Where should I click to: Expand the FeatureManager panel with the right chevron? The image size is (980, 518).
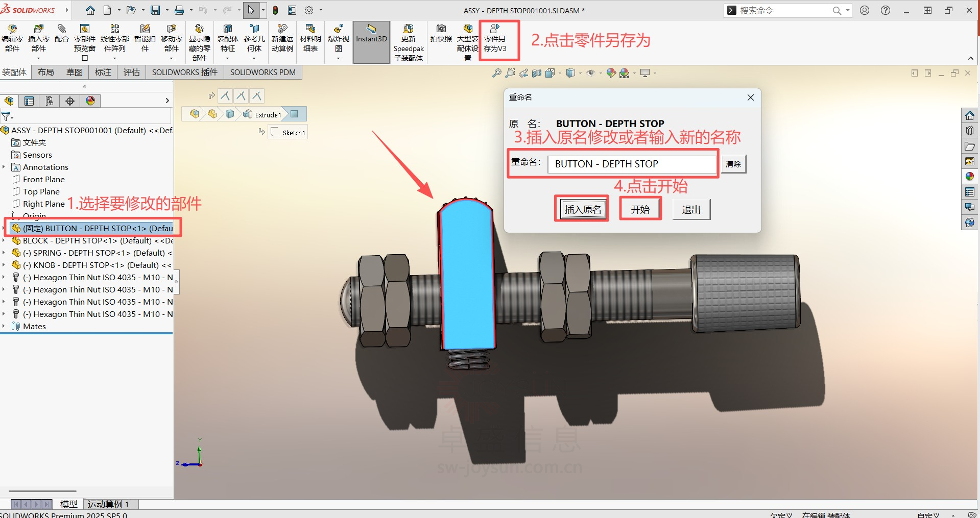[167, 101]
